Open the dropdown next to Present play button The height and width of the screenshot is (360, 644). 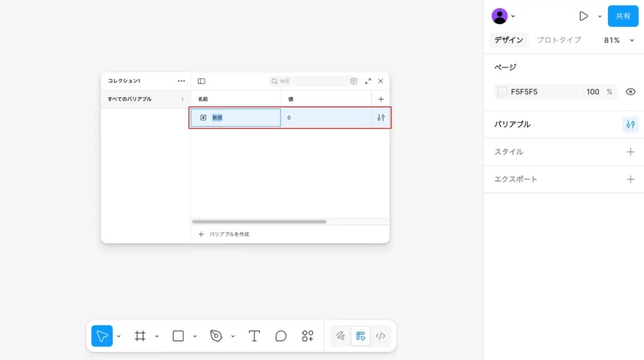pyautogui.click(x=599, y=17)
